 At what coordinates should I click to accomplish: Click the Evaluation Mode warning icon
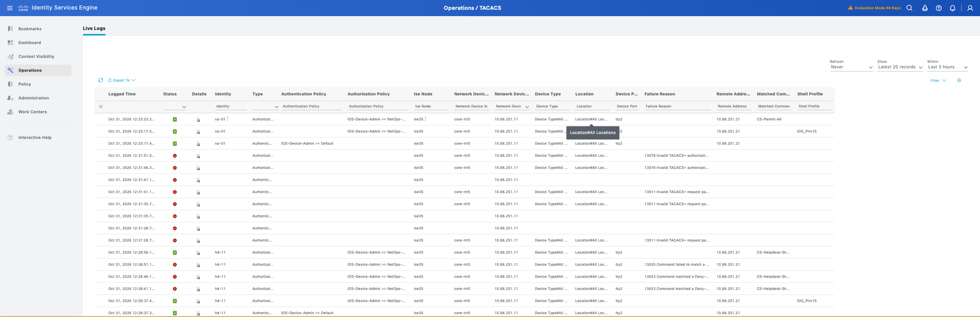tap(850, 8)
